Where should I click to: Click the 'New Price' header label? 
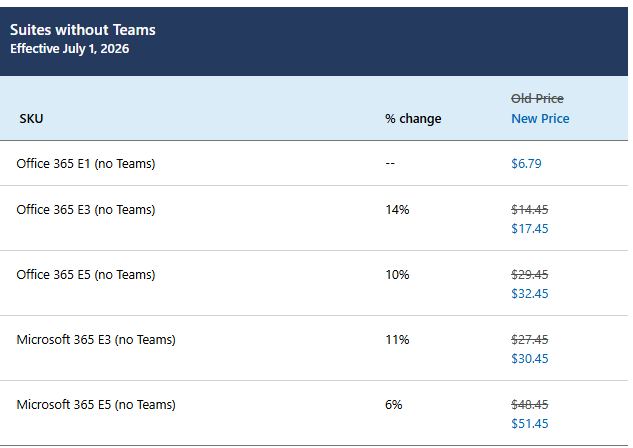(540, 118)
